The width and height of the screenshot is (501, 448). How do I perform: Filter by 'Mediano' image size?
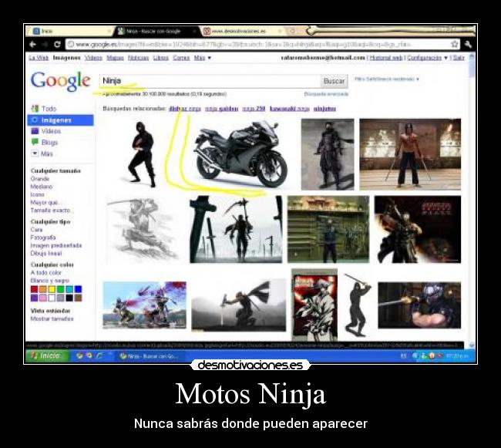41,187
